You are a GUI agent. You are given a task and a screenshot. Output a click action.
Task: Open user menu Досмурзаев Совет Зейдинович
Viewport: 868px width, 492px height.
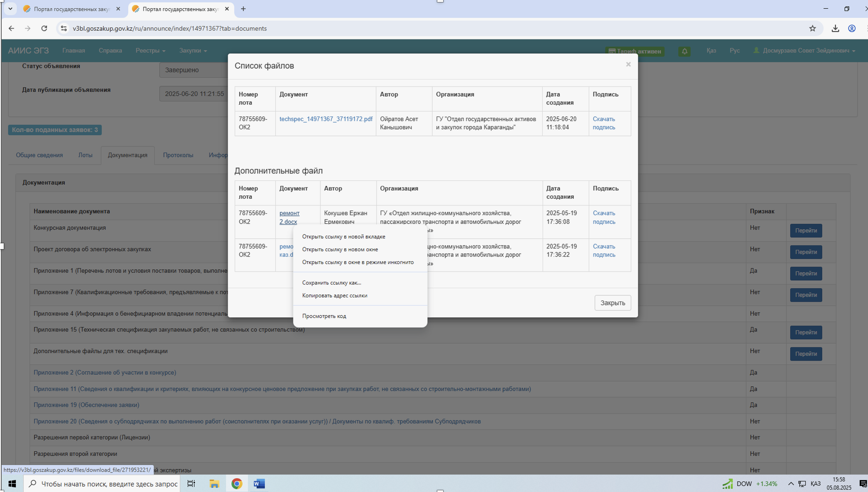click(804, 51)
